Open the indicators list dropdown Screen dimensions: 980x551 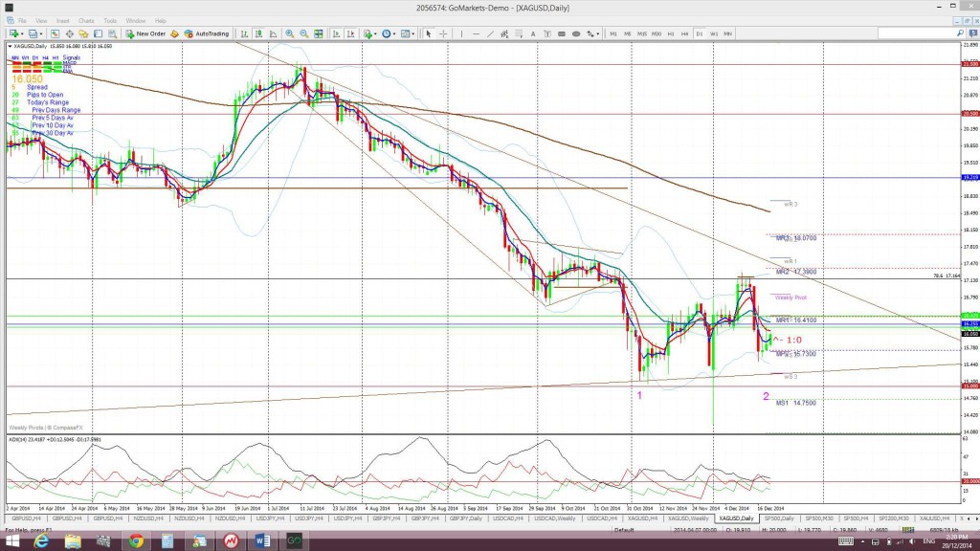375,33
